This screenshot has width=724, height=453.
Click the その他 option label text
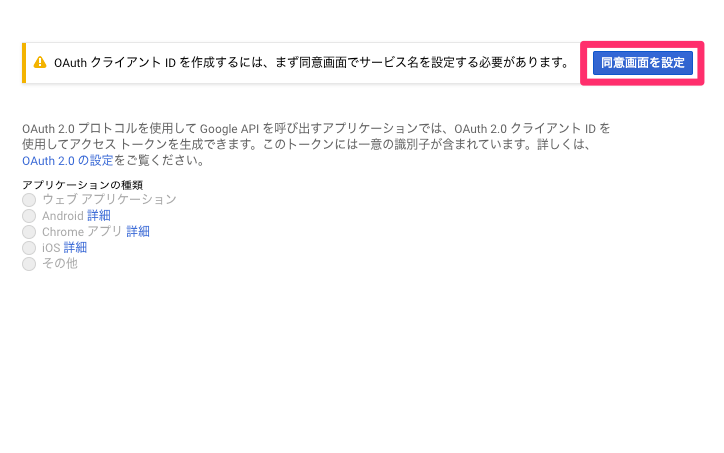[x=60, y=263]
